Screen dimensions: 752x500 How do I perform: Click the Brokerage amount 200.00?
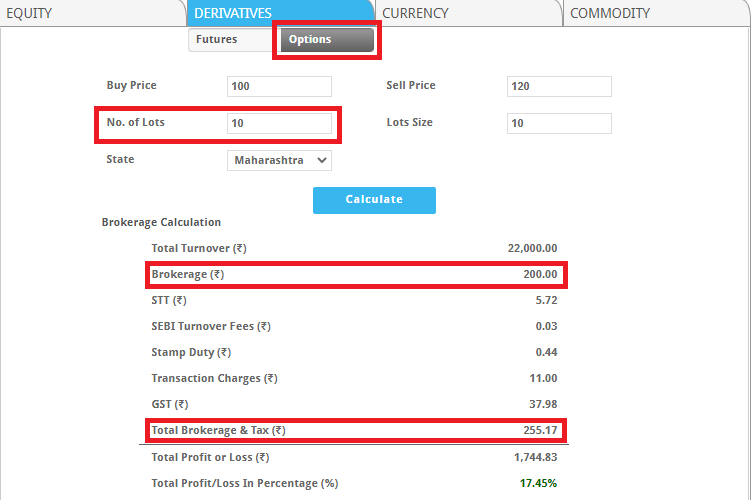point(538,274)
